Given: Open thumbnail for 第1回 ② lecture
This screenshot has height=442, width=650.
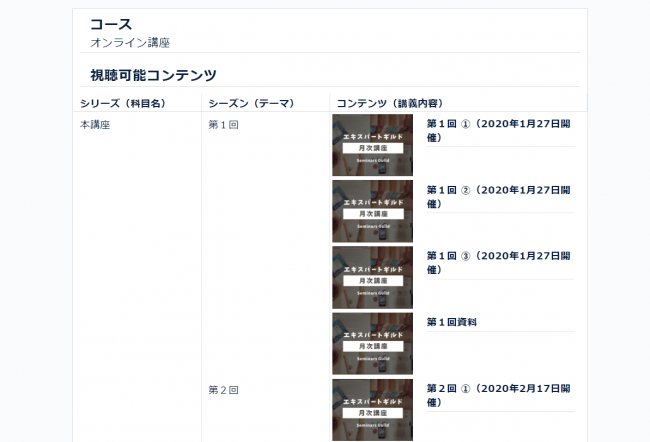Looking at the screenshot, I should [372, 211].
